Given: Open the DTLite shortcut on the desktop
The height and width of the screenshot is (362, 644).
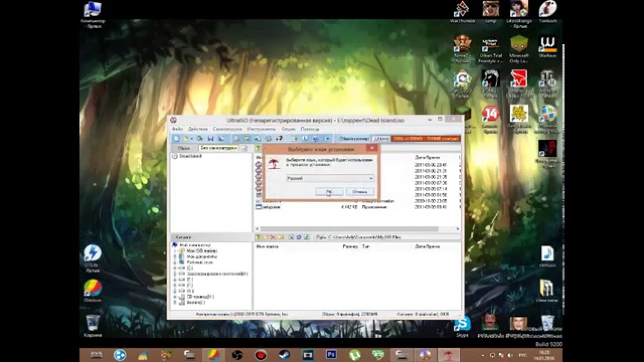Looking at the screenshot, I should (93, 257).
